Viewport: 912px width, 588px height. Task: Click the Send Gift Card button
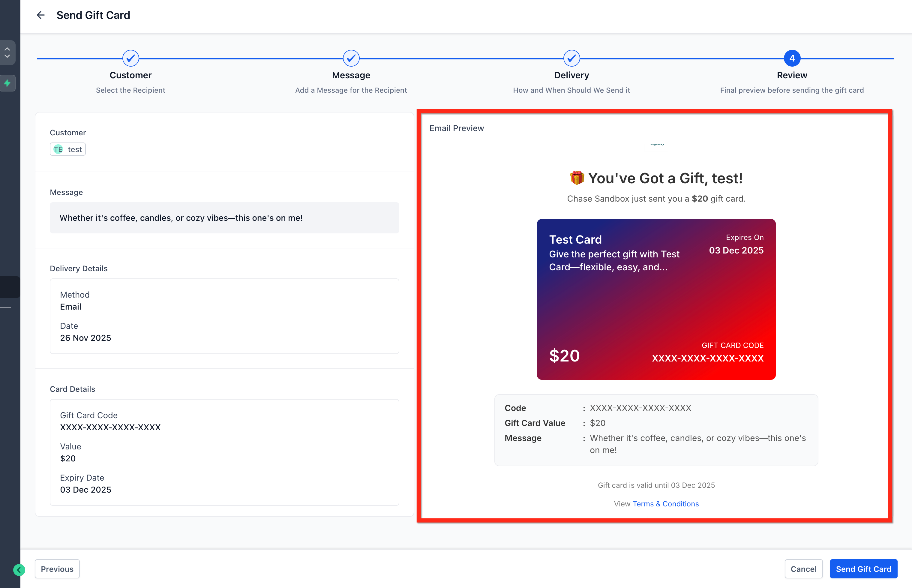click(863, 569)
